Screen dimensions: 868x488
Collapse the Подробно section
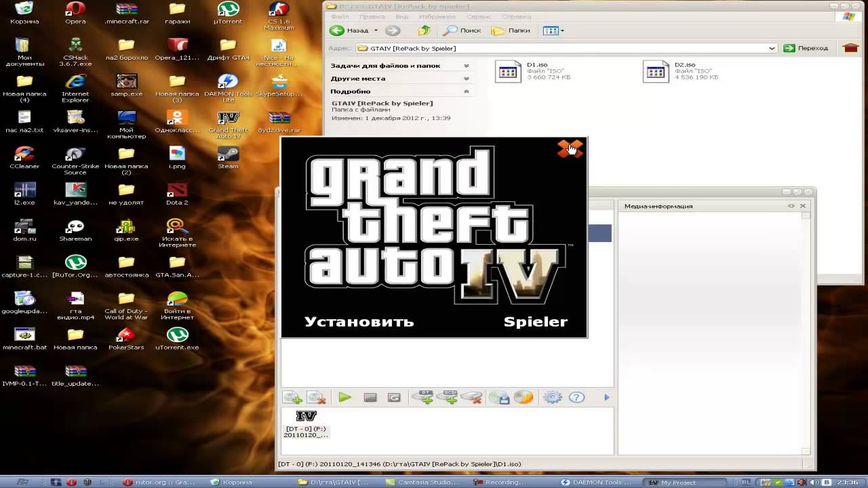pyautogui.click(x=401, y=91)
